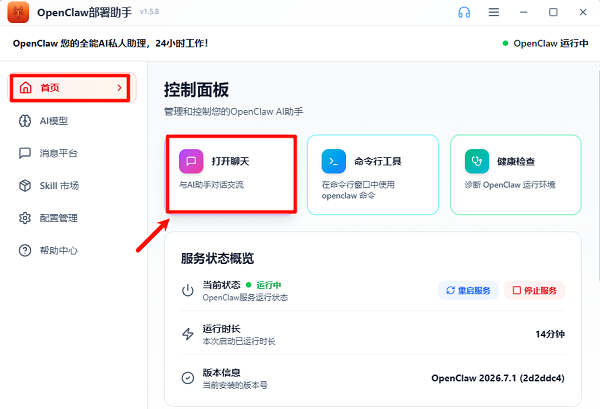Click the 当前安装的版本号 subtitle

pos(235,385)
